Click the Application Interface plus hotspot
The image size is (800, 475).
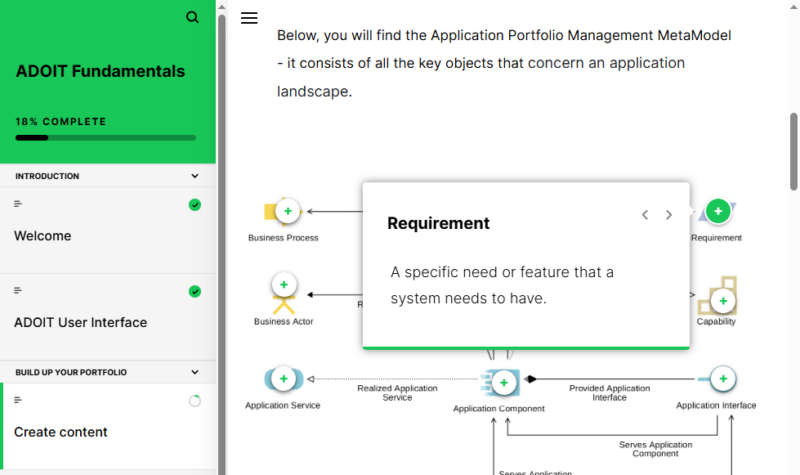click(722, 379)
